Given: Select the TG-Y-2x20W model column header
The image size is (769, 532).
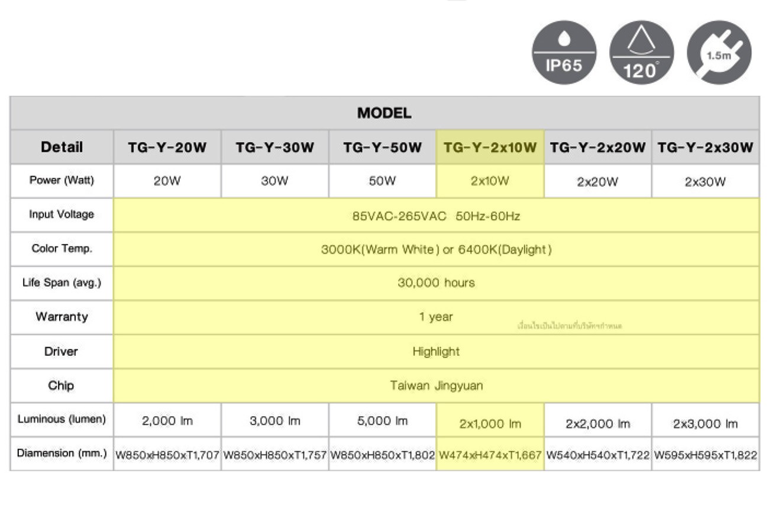Looking at the screenshot, I should 597,147.
